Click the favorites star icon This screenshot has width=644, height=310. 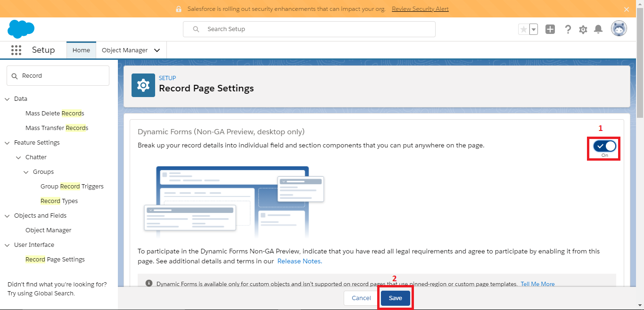[523, 29]
